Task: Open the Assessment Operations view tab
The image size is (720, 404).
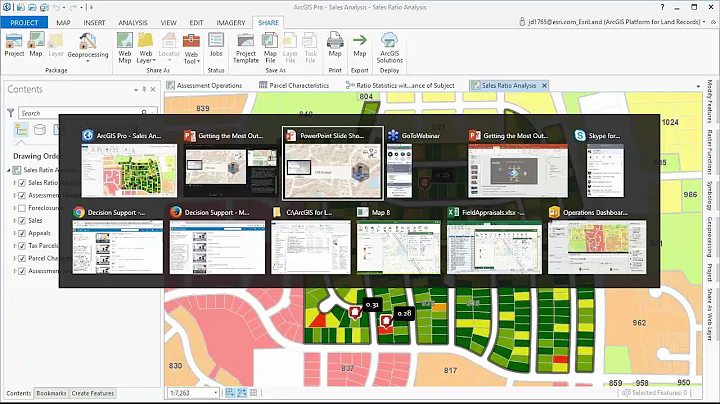Action: pos(205,85)
